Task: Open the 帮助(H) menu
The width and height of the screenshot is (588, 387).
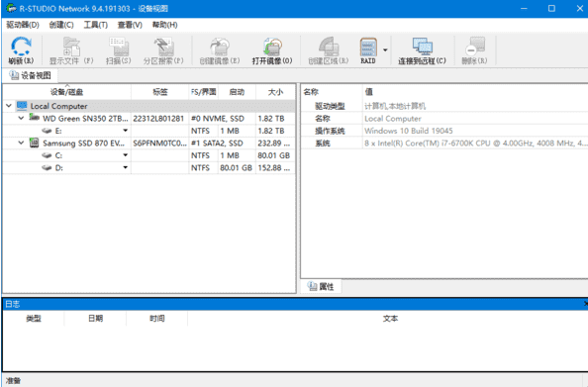Action: 164,25
